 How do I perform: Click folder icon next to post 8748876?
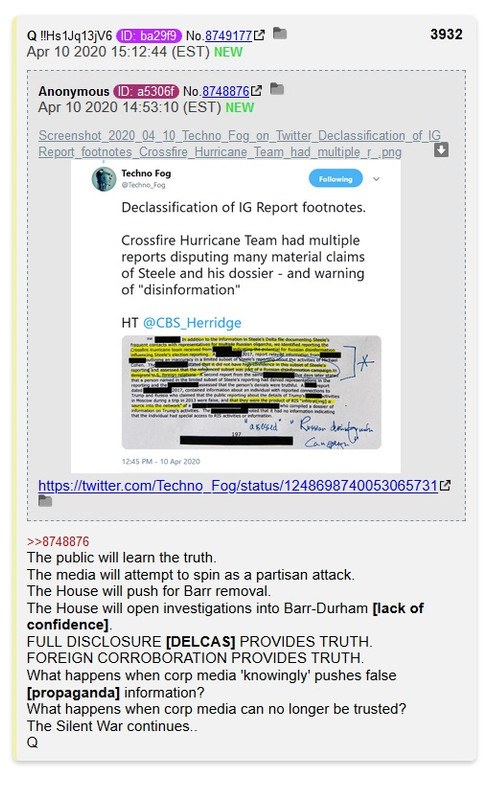coord(277,89)
